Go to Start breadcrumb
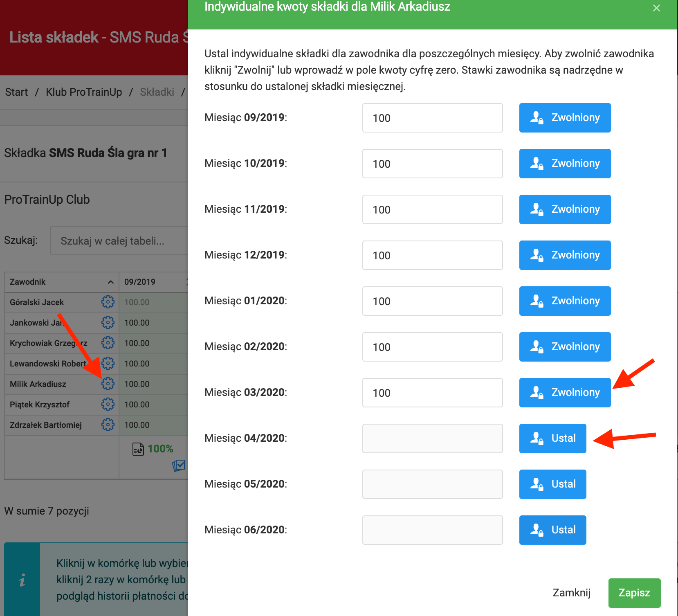Viewport: 678px width, 616px height. (x=16, y=92)
